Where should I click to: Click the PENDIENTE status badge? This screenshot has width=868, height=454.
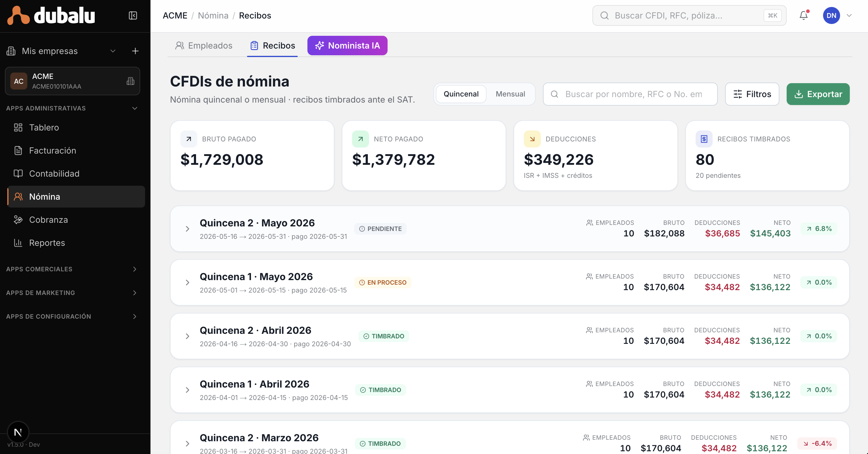(380, 229)
